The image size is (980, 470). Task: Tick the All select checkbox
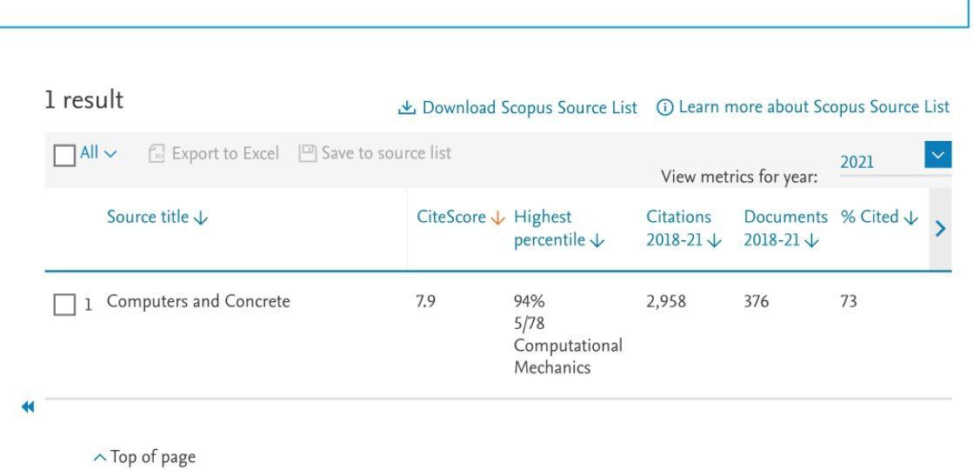point(64,155)
